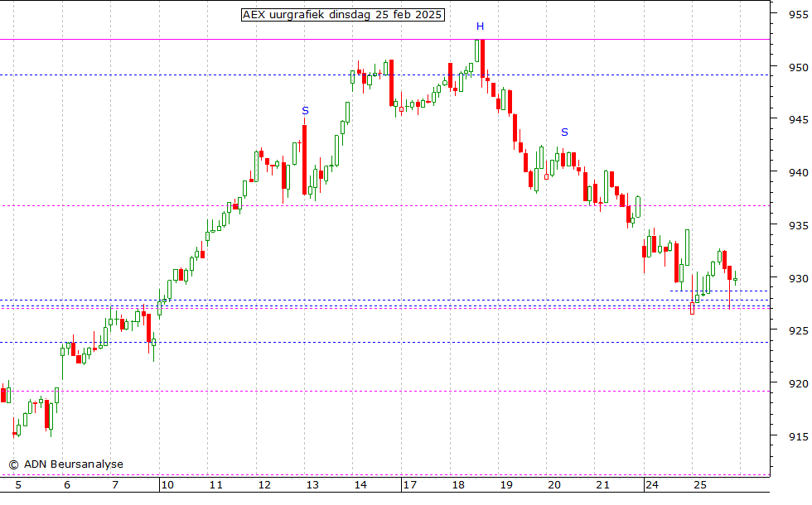Click the 915 price axis label

798,437
